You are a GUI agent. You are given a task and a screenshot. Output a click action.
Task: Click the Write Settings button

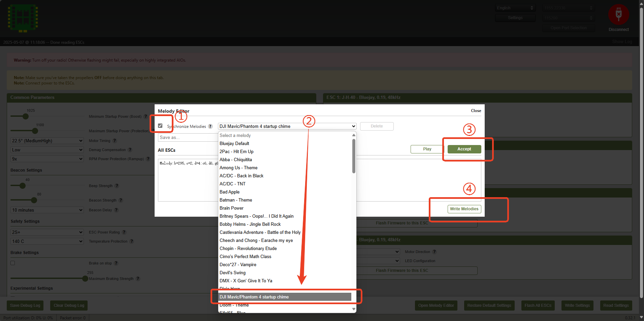point(577,306)
